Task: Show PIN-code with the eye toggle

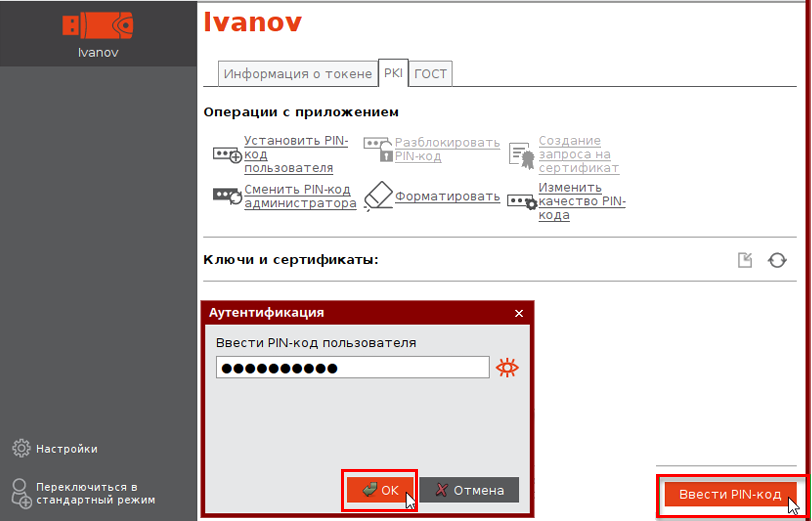Action: tap(509, 368)
